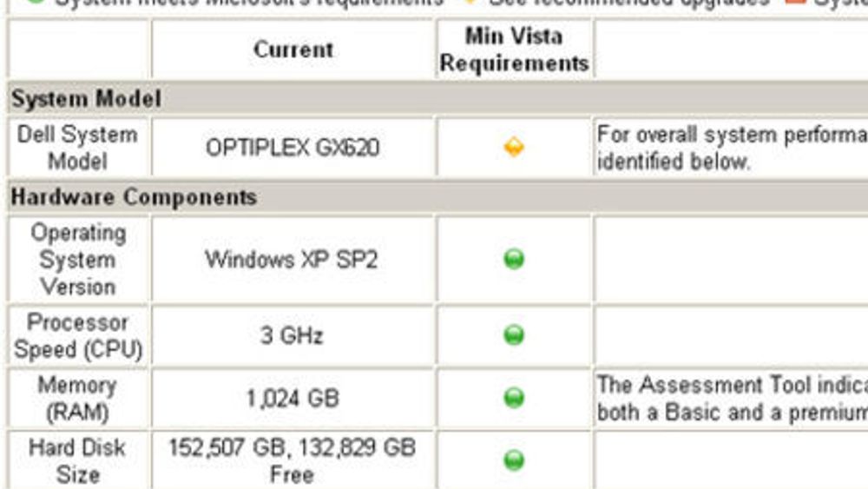868x489 pixels.
Task: Click the Dell System Model row label
Action: 77,148
